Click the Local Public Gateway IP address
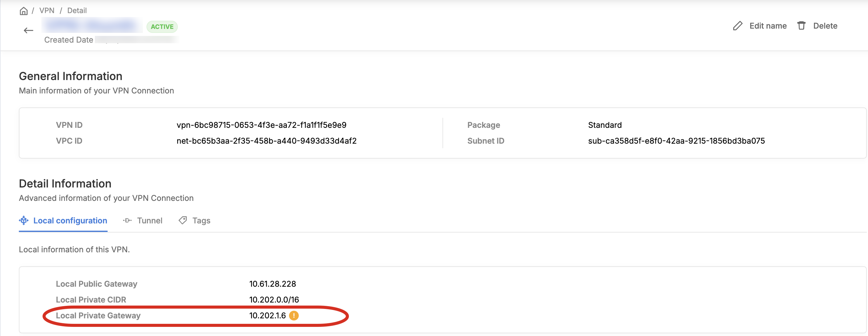The height and width of the screenshot is (336, 868). click(272, 284)
